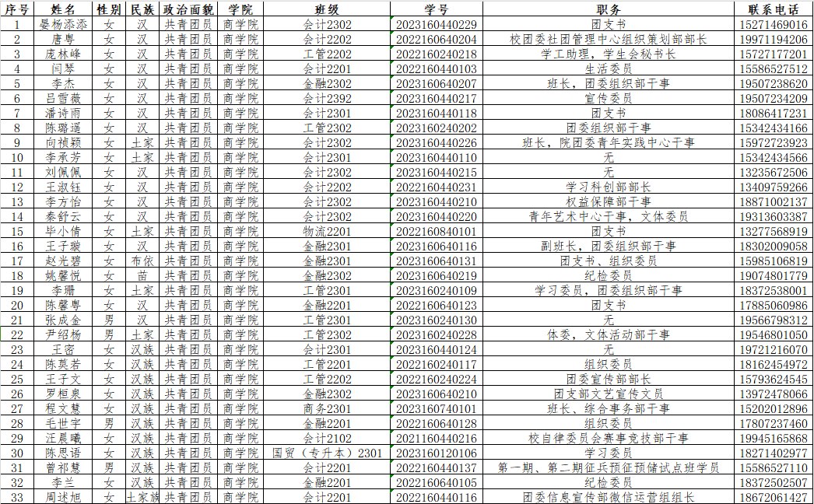Screen dimensions: 814x504
Task: Select phone number 15727177201
Action: 773,54
